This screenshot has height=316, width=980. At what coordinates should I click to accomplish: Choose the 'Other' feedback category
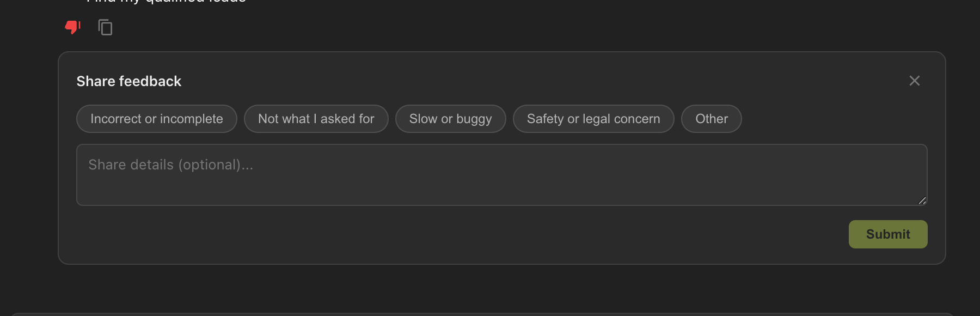[711, 118]
